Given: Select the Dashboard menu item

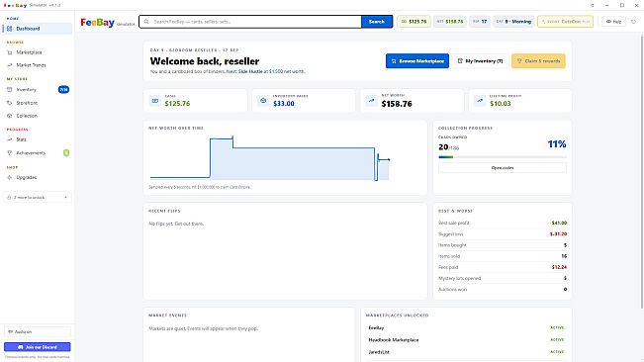Looking at the screenshot, I should (x=38, y=29).
